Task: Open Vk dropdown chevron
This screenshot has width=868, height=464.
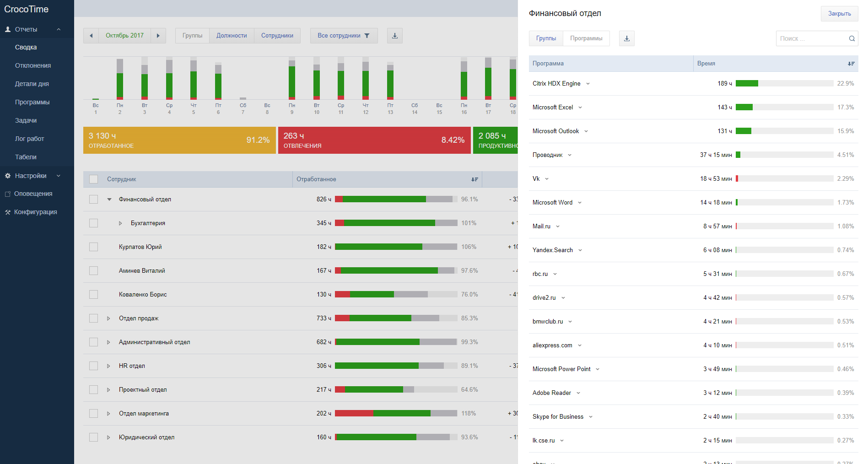Action: (547, 179)
